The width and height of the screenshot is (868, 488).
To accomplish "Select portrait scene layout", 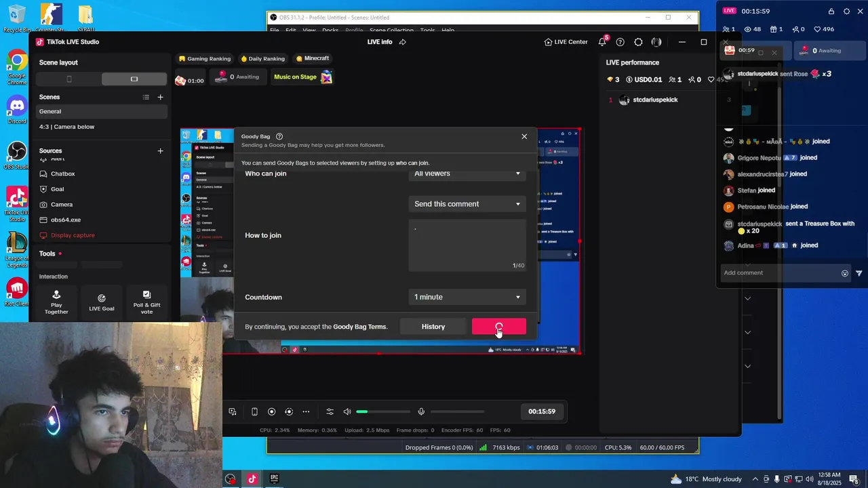I will point(68,79).
